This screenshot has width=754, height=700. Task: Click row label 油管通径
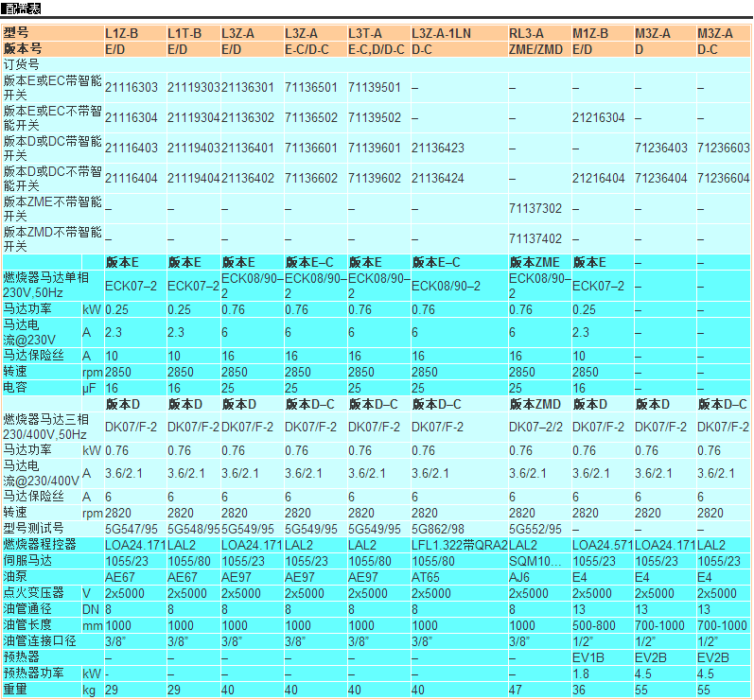click(27, 608)
